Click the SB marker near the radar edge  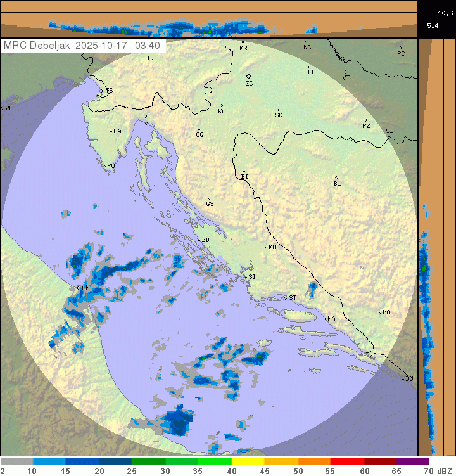pyautogui.click(x=389, y=135)
